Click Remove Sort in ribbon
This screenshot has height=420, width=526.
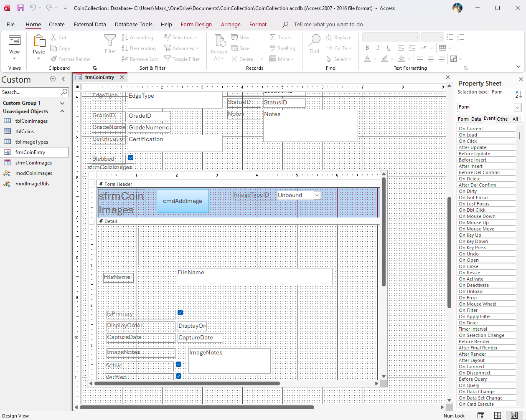(140, 59)
